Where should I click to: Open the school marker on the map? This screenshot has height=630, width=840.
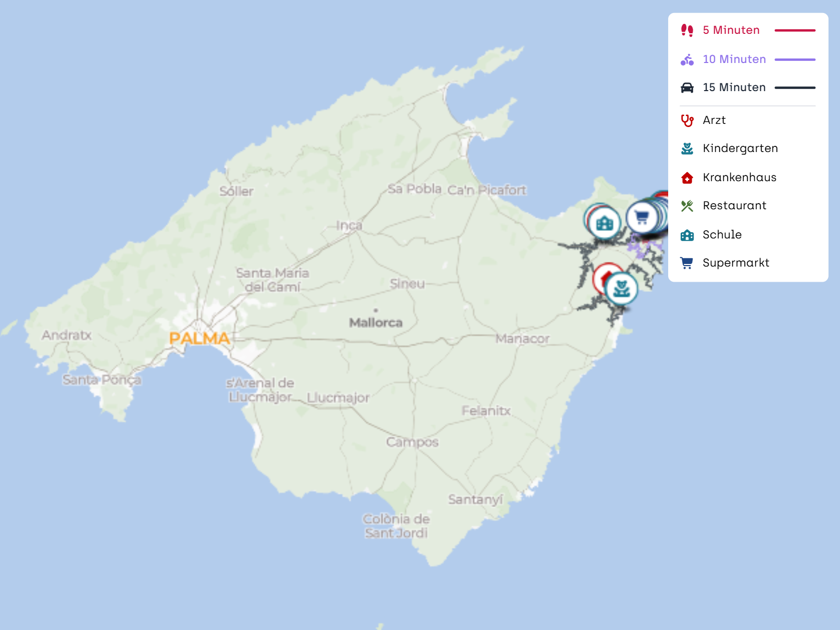[x=605, y=223]
